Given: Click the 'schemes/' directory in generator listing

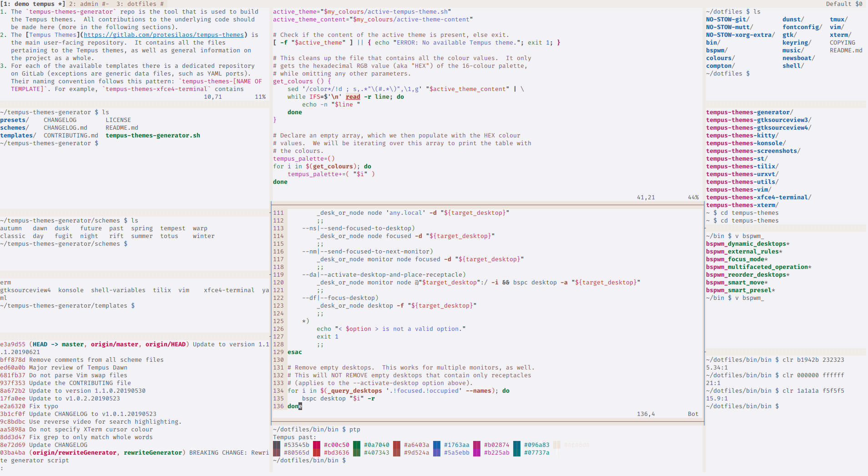Looking at the screenshot, I should (15, 128).
